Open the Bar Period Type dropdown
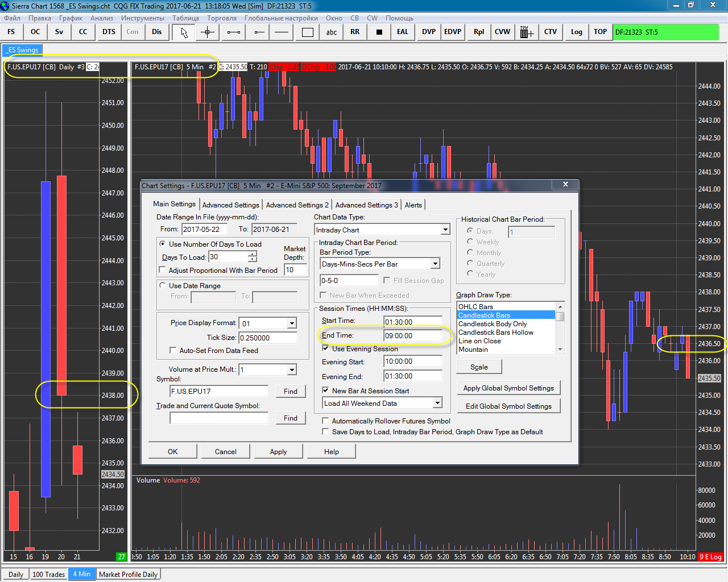 (435, 264)
